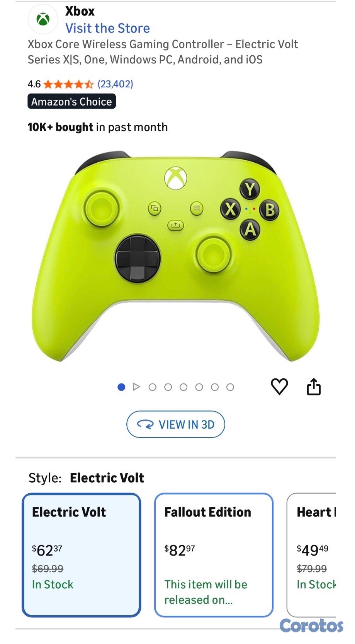Jump to the last image indicator dot

point(230,387)
